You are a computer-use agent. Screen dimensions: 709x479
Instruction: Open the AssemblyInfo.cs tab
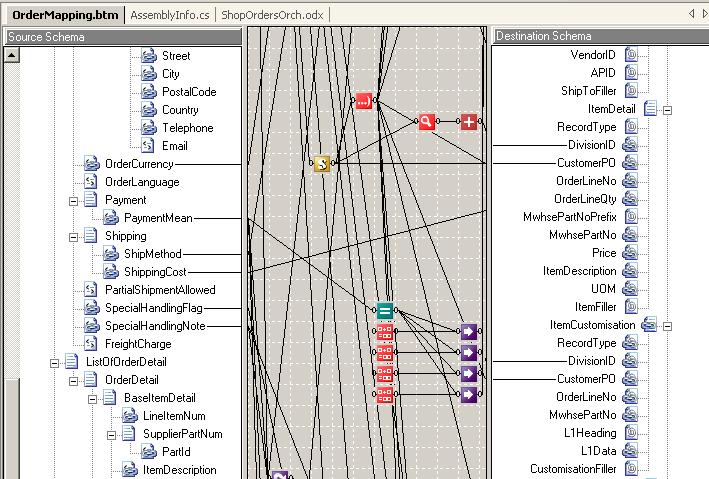[170, 15]
